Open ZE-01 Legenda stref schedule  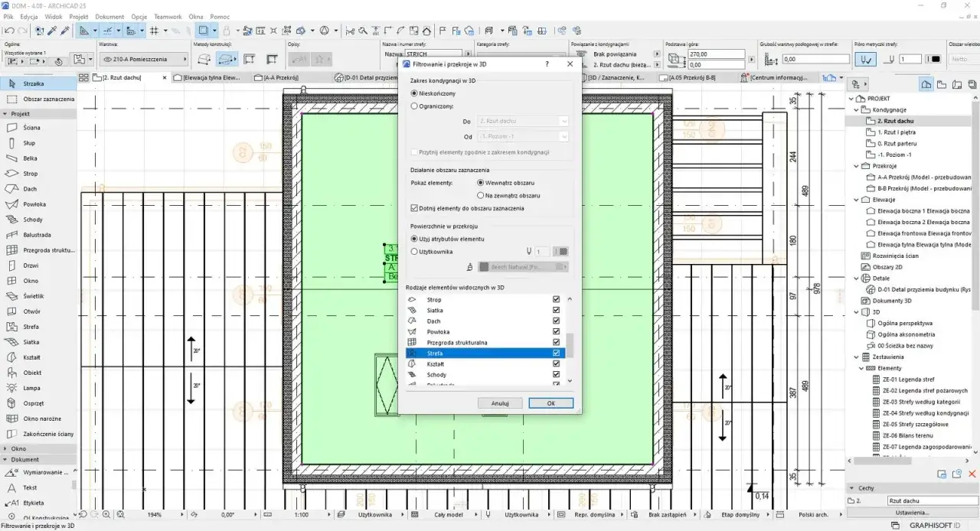[x=909, y=380]
